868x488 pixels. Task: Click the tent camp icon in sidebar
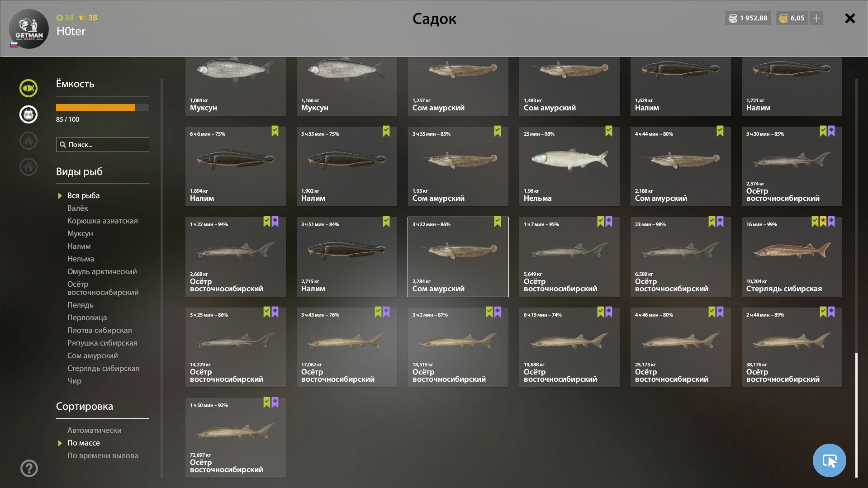[x=28, y=141]
